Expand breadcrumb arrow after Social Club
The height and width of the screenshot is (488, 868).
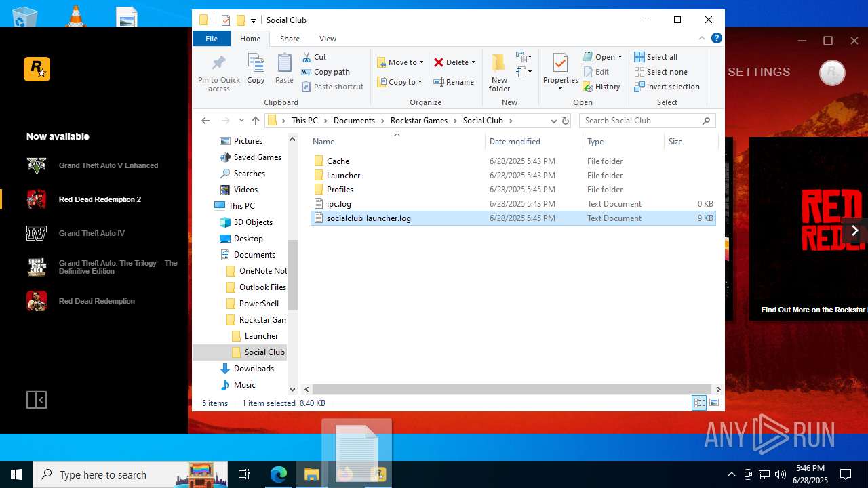[511, 121]
